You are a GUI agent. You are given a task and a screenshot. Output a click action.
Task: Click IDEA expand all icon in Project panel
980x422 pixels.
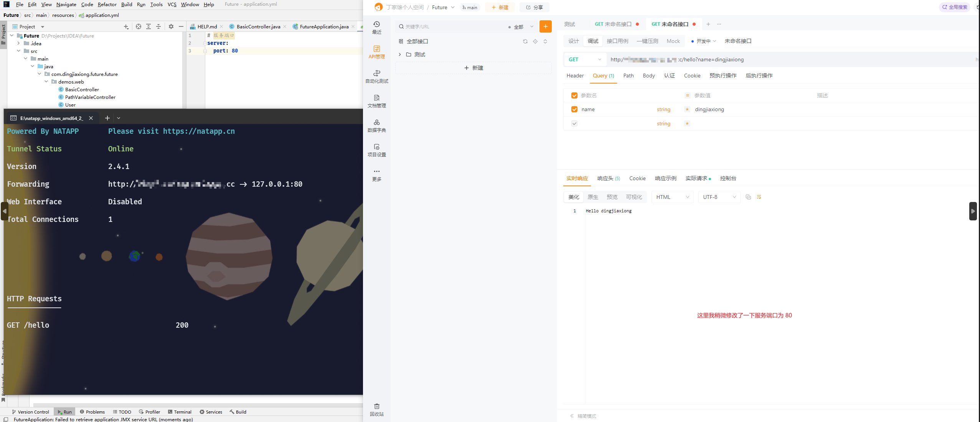pos(148,26)
